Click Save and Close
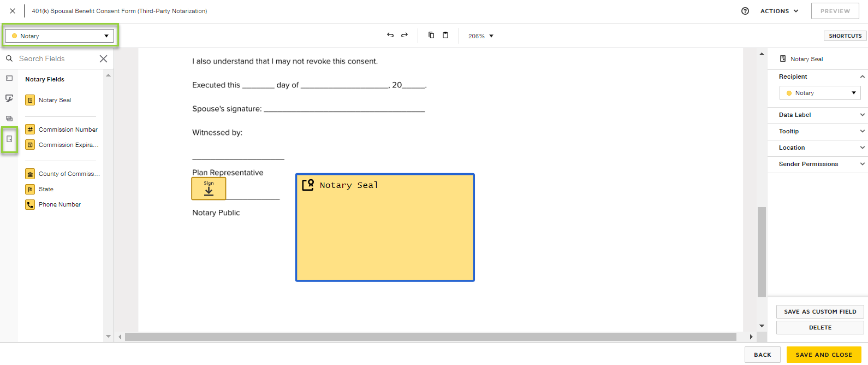868x365 pixels. coord(824,355)
